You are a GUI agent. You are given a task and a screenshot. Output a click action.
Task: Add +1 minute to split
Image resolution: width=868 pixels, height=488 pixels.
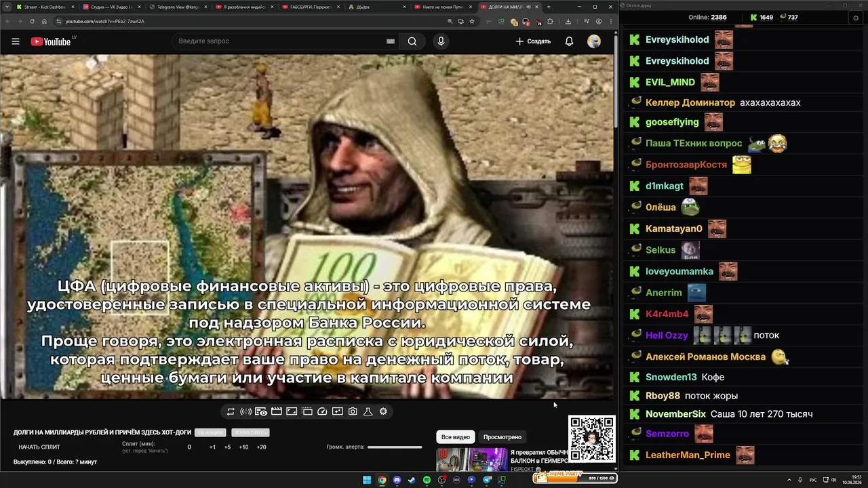click(212, 447)
